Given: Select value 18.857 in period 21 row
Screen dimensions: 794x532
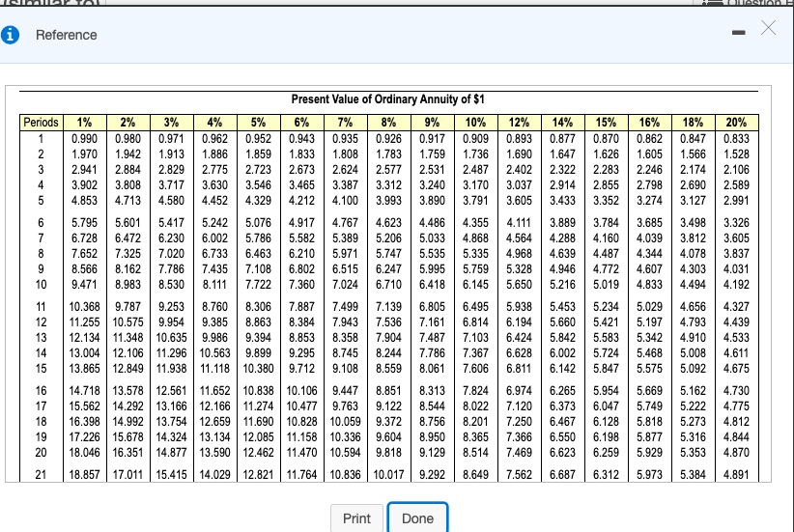Looking at the screenshot, I should click(85, 475).
